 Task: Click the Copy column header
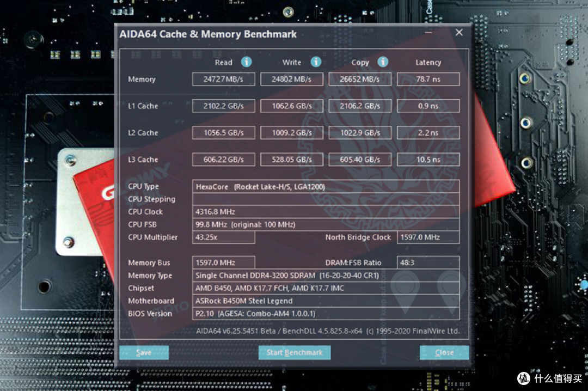(x=360, y=63)
